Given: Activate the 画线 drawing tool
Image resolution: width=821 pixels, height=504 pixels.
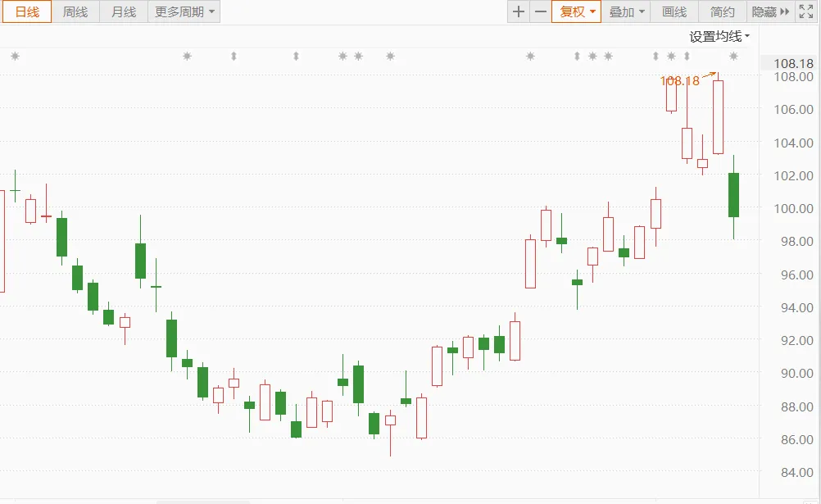Looking at the screenshot, I should click(674, 11).
